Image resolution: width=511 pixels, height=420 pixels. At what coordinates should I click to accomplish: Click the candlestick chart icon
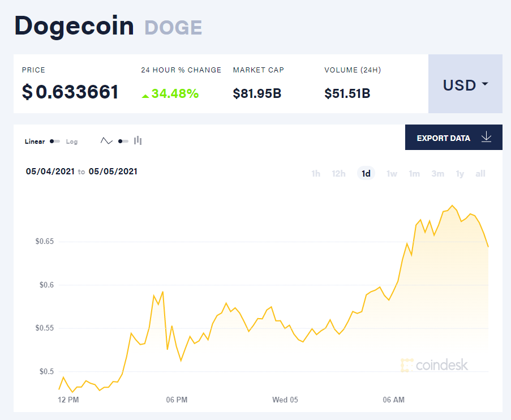[x=138, y=140]
